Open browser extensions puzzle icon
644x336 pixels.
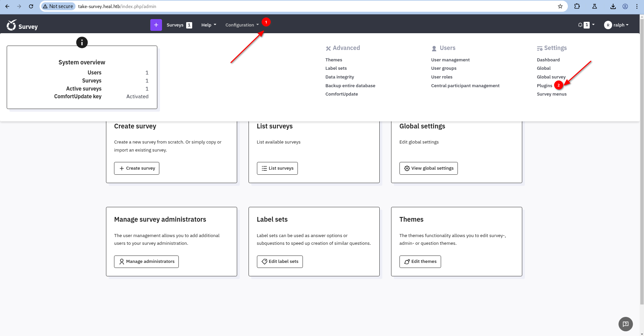click(x=577, y=6)
